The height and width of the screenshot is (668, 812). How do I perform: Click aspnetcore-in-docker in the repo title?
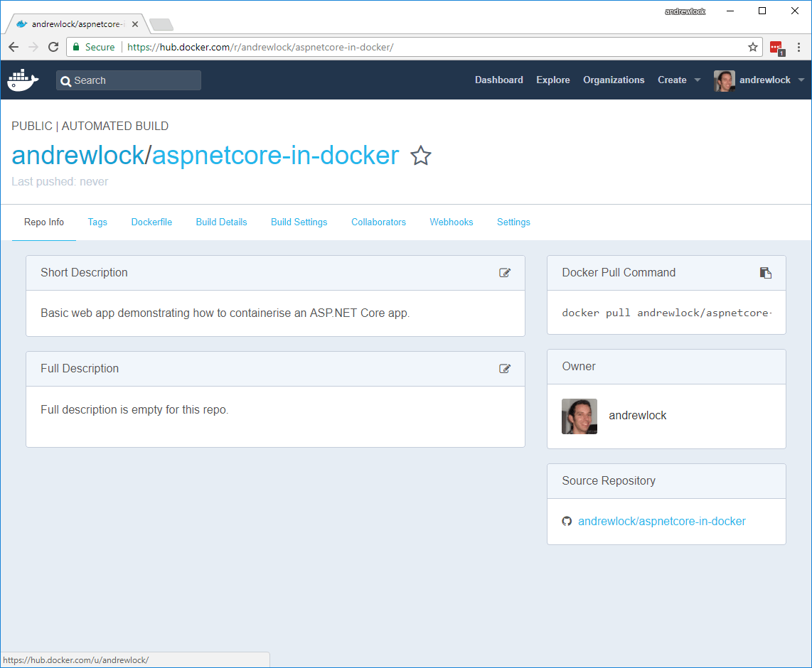[275, 155]
